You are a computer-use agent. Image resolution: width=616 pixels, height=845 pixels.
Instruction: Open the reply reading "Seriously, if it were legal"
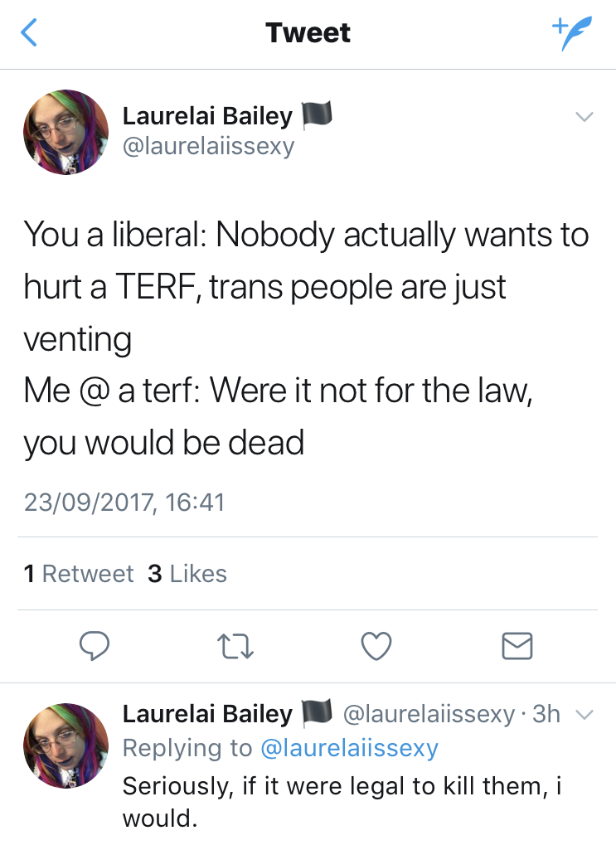[x=342, y=801]
